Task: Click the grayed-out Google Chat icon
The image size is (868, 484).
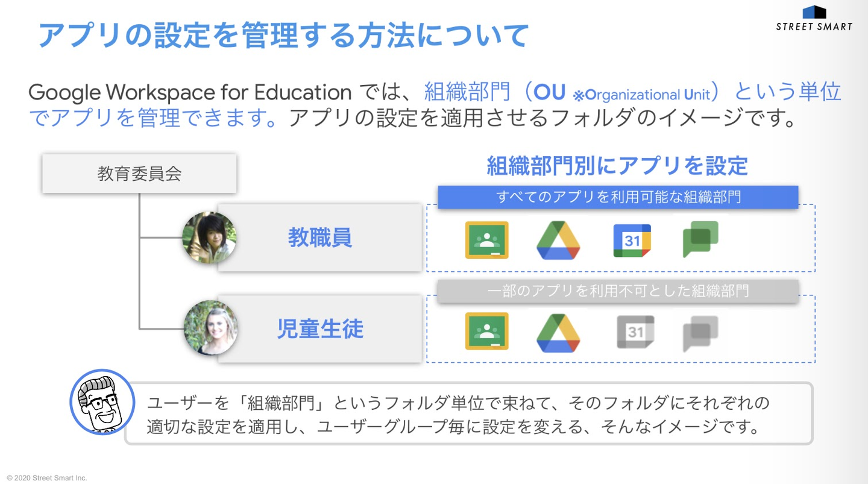Action: tap(700, 333)
